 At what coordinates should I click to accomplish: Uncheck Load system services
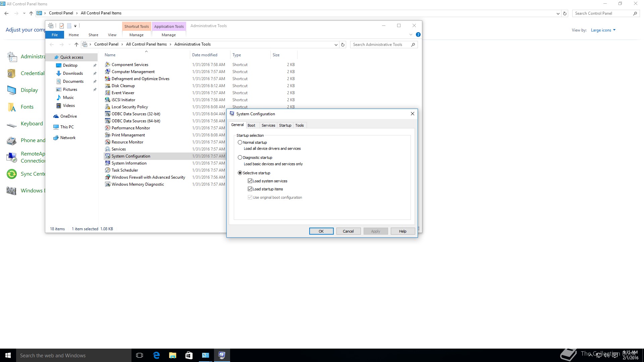click(x=250, y=181)
